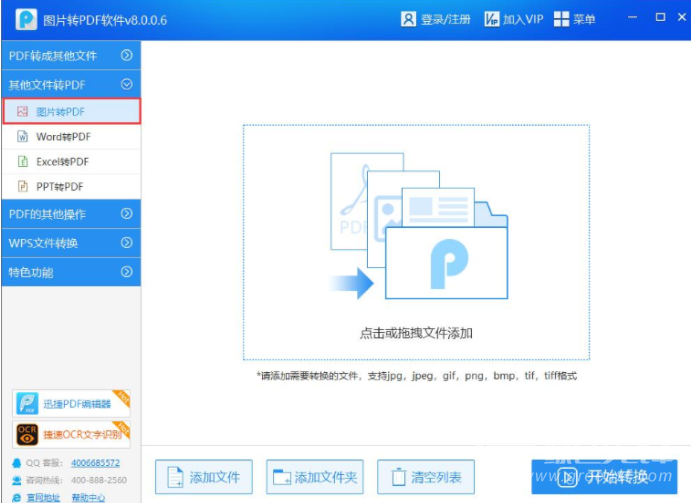Open the 帮助中心 link
Image resolution: width=691 pixels, height=503 pixels.
tap(88, 498)
